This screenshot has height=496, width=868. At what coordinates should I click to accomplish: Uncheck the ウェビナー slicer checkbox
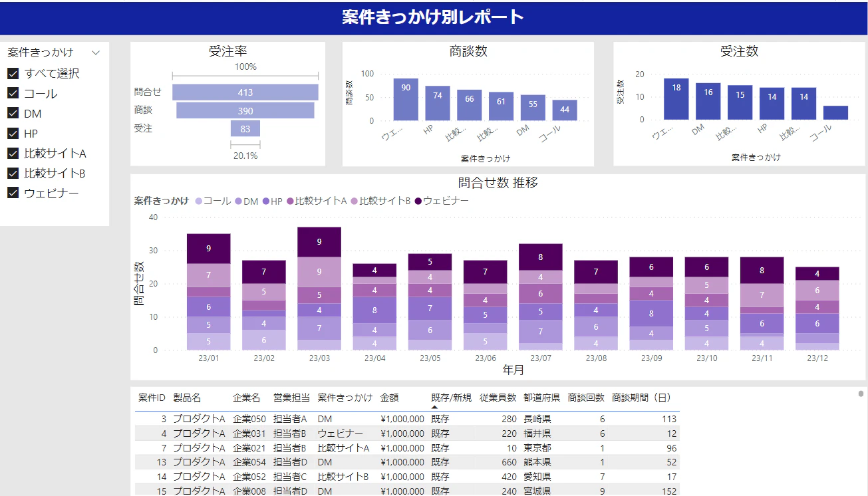tap(13, 193)
